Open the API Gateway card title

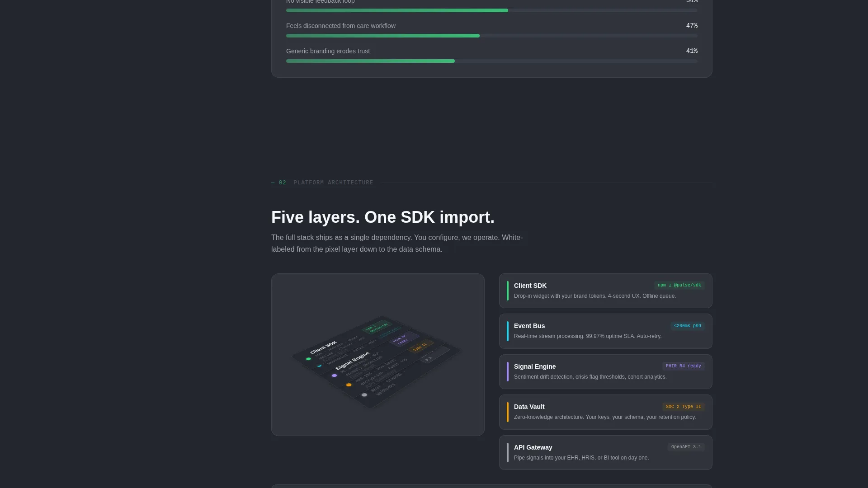(x=533, y=447)
